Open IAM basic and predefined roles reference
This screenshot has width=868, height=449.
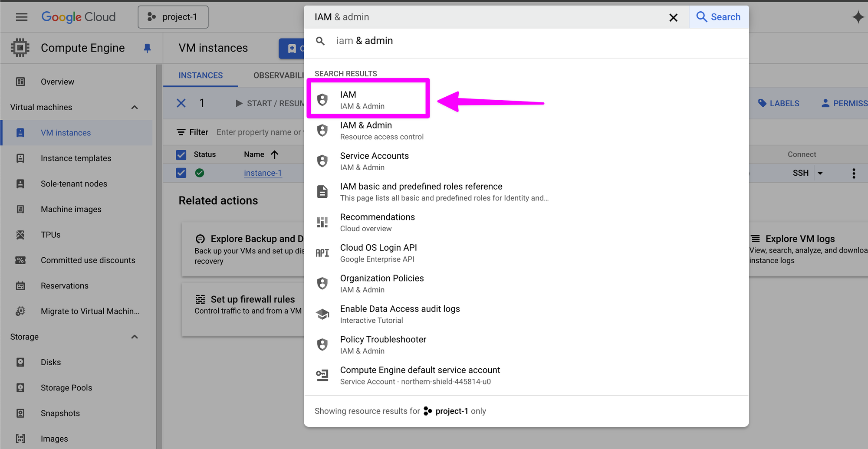[x=526, y=192]
